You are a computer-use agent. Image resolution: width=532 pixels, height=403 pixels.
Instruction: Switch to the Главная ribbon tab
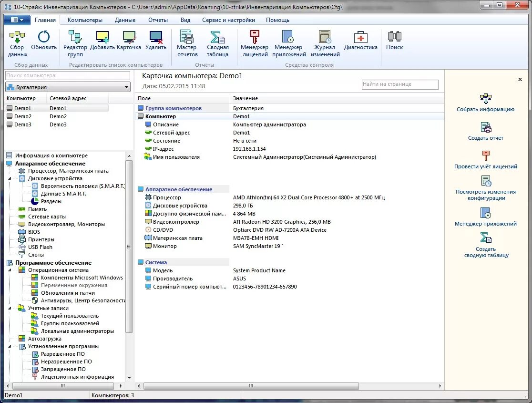[x=45, y=20]
